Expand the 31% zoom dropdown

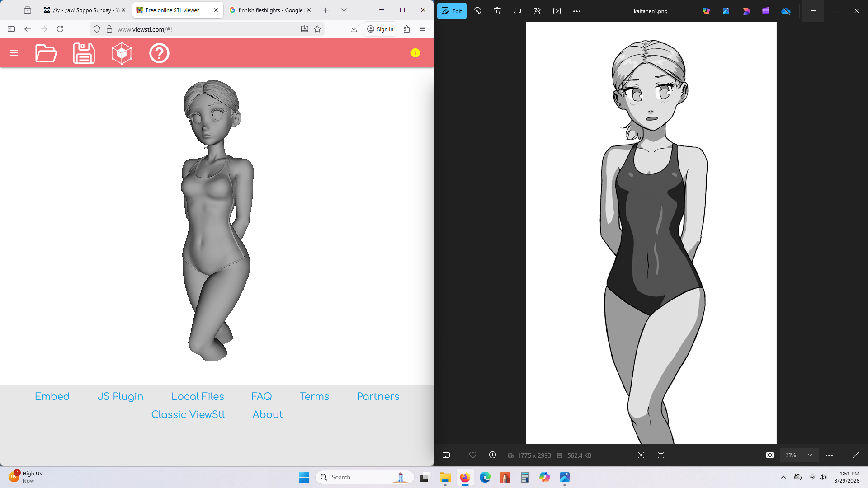(810, 455)
